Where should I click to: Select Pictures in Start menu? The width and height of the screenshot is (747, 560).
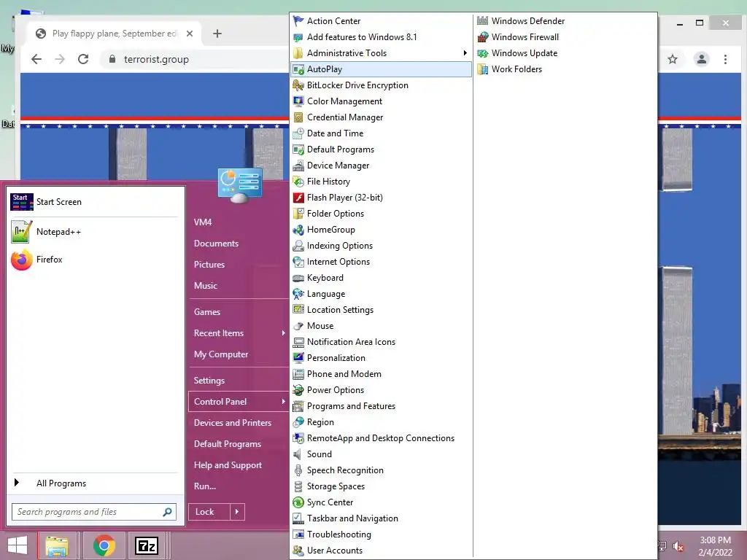pyautogui.click(x=209, y=265)
